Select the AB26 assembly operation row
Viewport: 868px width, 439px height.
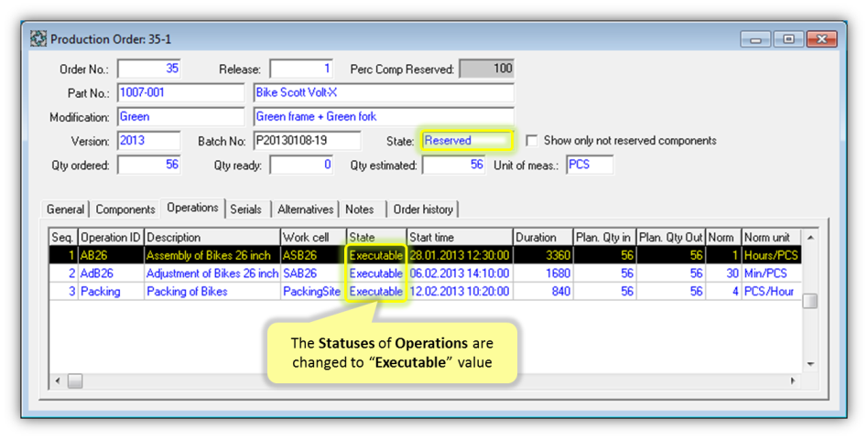tap(208, 255)
